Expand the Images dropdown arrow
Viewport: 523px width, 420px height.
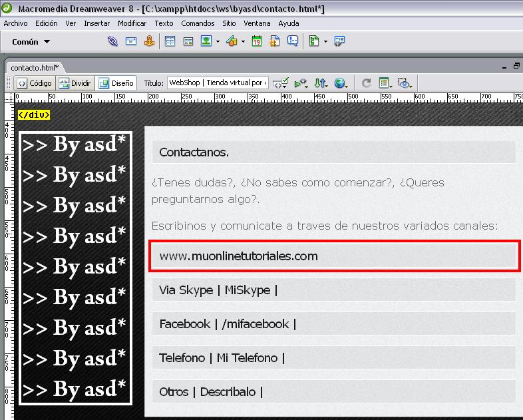coord(218,42)
